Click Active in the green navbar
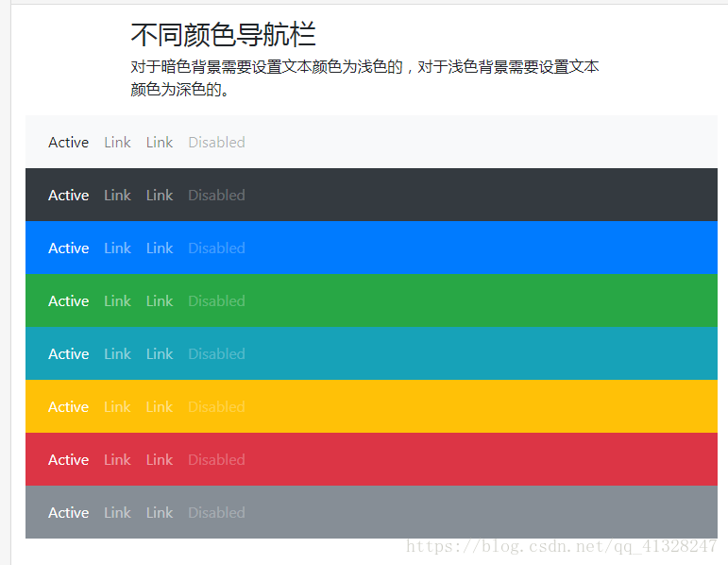Screen dimensions: 728x565 pyautogui.click(x=68, y=301)
